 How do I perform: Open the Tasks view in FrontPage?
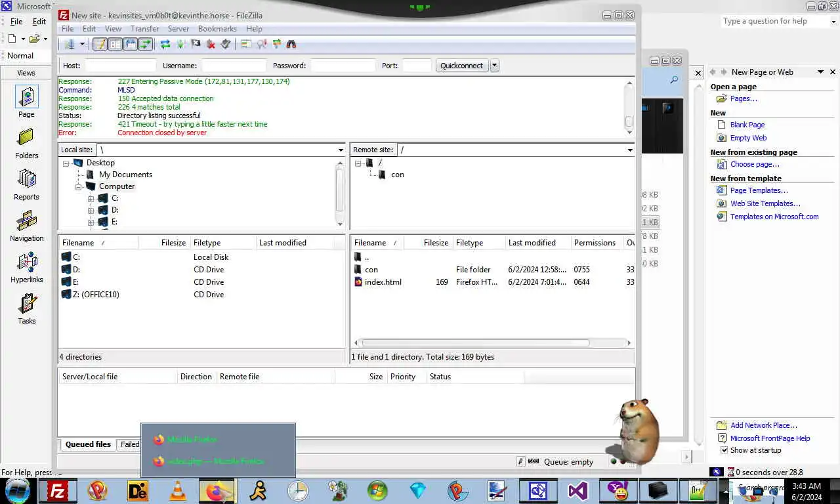click(x=26, y=308)
